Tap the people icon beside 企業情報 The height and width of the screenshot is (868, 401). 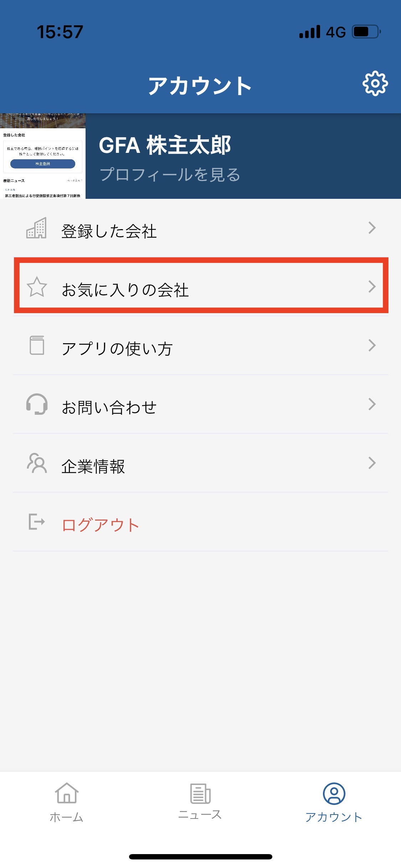(x=37, y=463)
